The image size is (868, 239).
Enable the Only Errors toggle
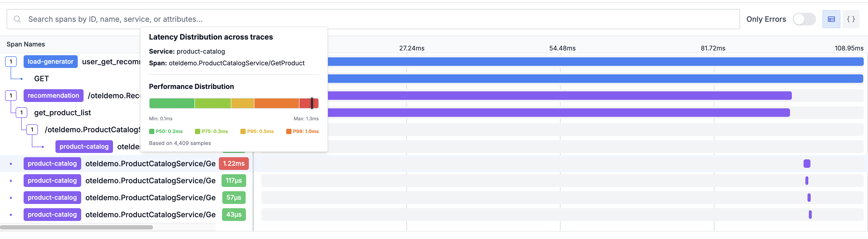pyautogui.click(x=804, y=19)
